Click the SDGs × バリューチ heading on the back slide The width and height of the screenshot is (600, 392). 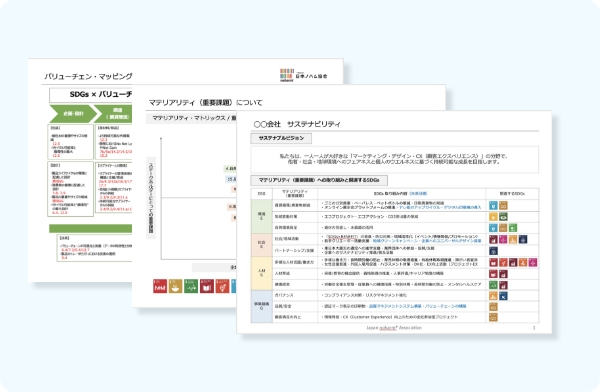tap(91, 95)
